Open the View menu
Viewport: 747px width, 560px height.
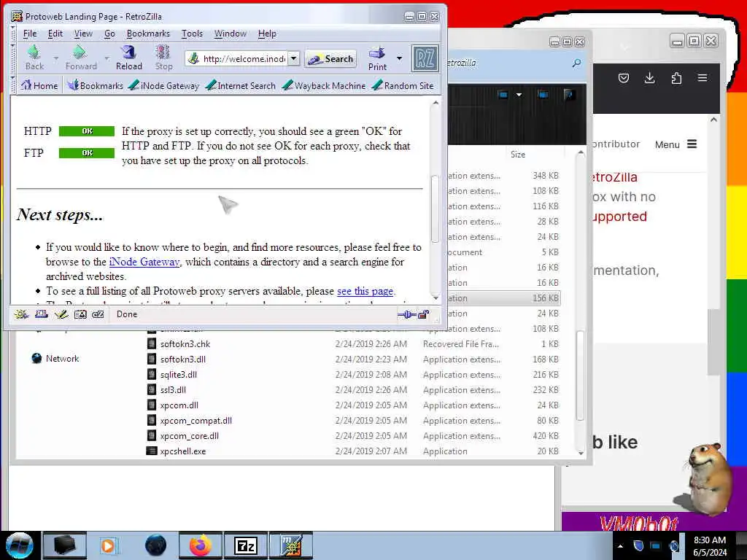(83, 34)
